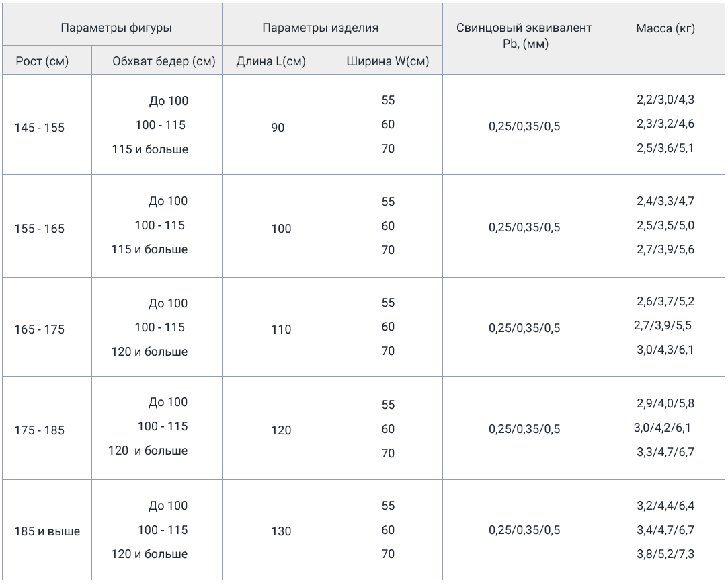This screenshot has height=585, width=728.
Task: Click the height range "155 - 165" cell
Action: click(40, 229)
